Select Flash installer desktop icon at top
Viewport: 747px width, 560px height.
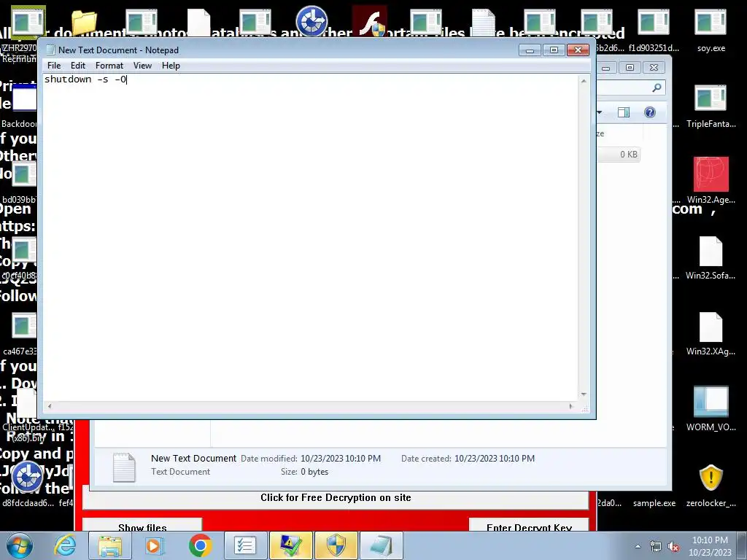click(x=370, y=22)
